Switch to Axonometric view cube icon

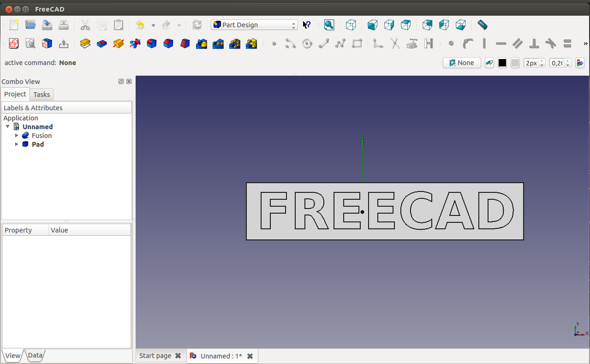pos(351,25)
